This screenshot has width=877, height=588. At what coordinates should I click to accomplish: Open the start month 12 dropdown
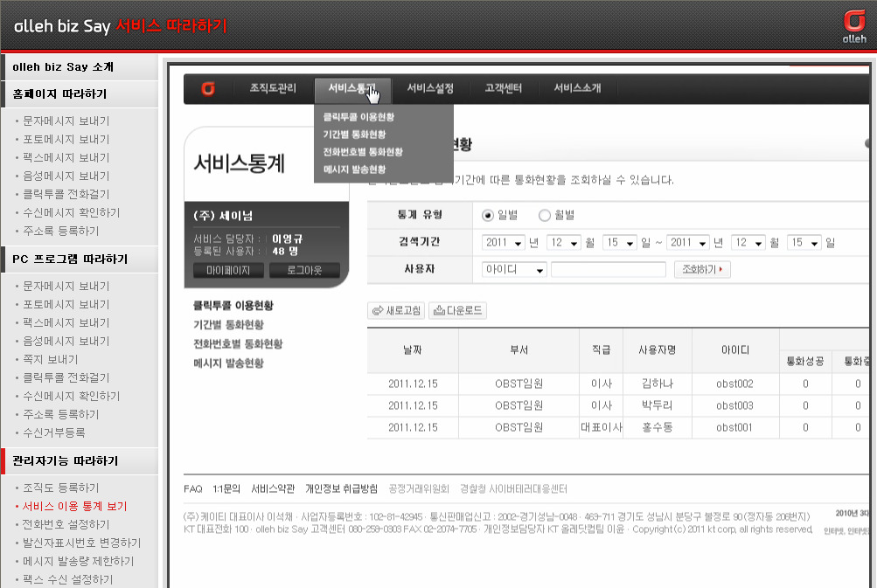pos(564,243)
